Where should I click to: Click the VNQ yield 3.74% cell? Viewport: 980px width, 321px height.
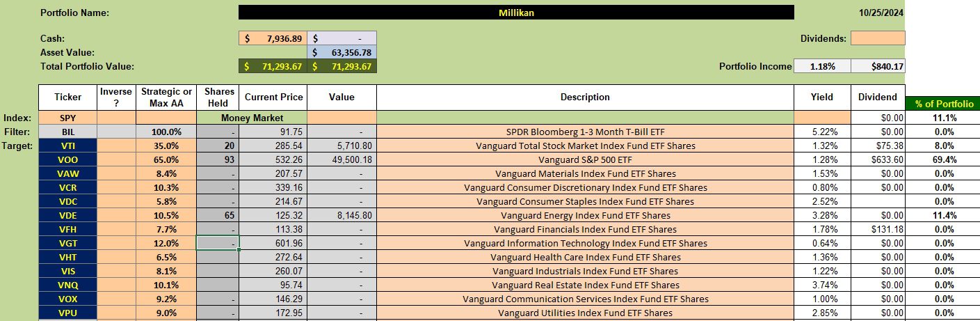coord(821,285)
